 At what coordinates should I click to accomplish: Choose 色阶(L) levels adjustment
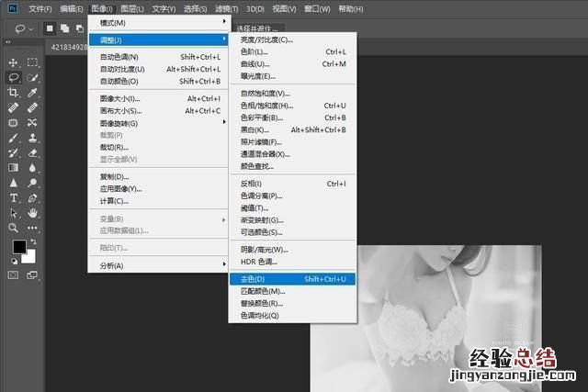[292, 51]
